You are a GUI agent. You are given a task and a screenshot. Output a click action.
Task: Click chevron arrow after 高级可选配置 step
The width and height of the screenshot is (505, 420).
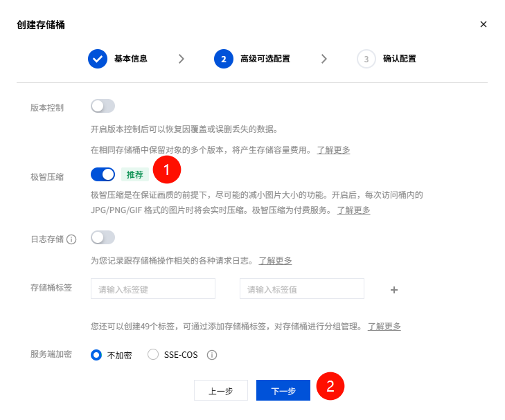click(x=324, y=59)
